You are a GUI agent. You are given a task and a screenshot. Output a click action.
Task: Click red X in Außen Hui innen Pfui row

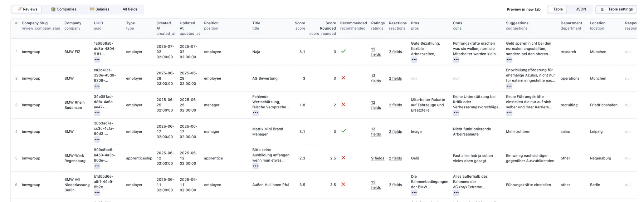pyautogui.click(x=343, y=184)
